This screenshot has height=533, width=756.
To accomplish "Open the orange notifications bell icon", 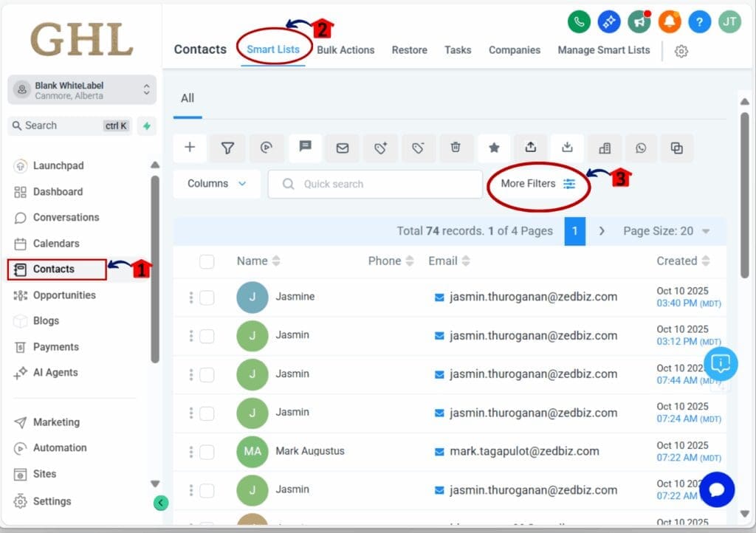I will [x=670, y=21].
